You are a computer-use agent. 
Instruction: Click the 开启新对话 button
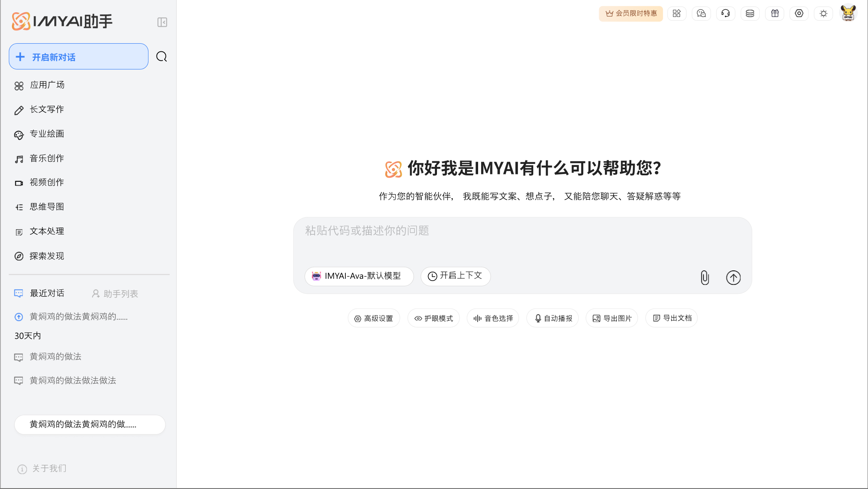pyautogui.click(x=78, y=57)
